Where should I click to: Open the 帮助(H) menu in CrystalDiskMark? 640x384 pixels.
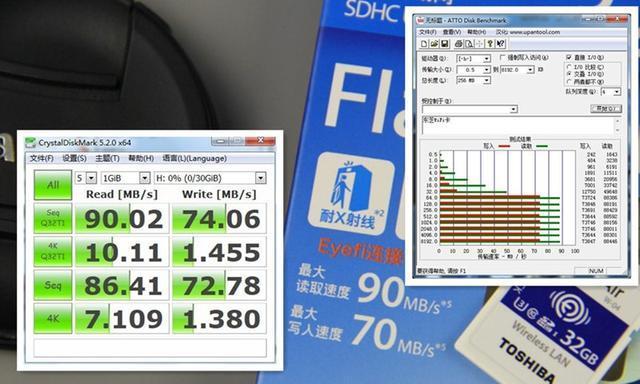point(141,158)
